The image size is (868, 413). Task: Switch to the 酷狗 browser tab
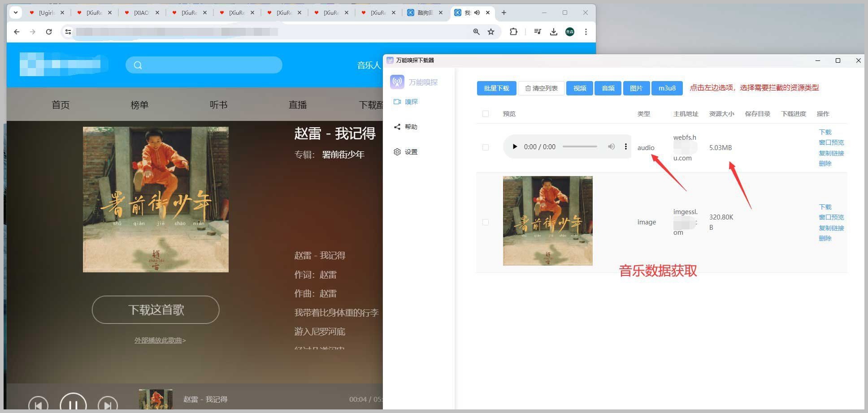click(425, 13)
